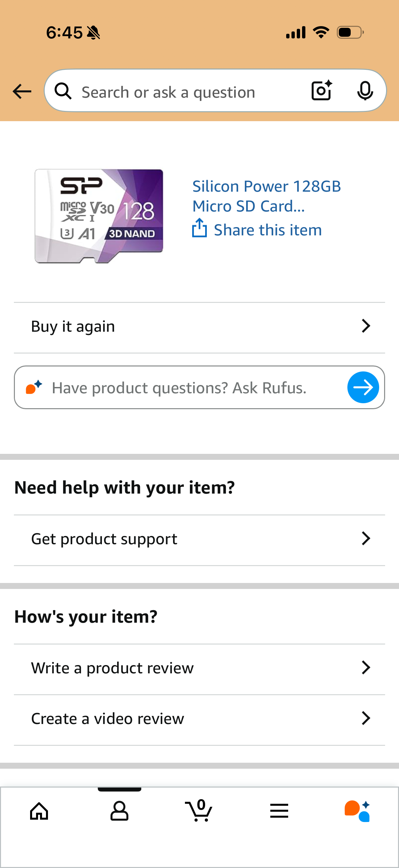Launch Rufus assistant from bottom bar
This screenshot has width=399, height=868.
point(357,811)
